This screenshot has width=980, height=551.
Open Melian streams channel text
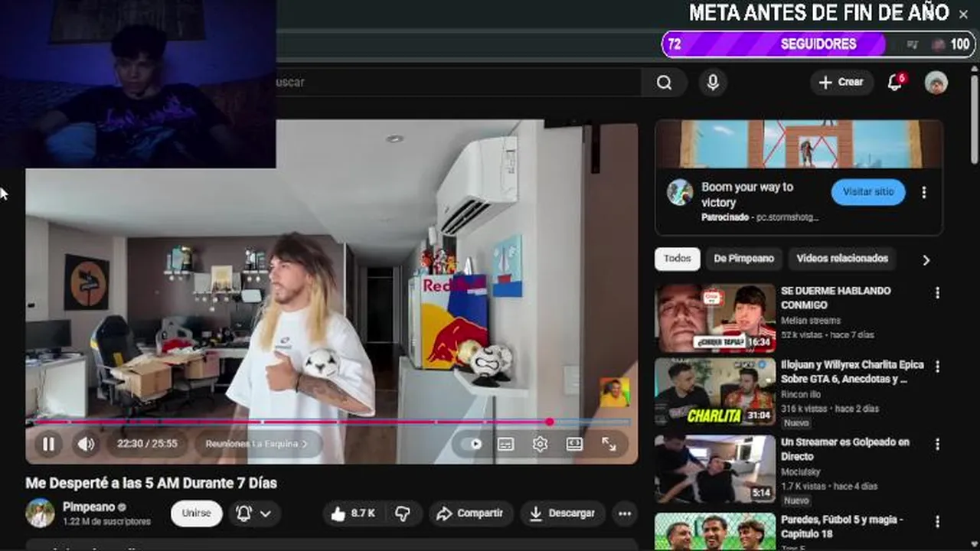(811, 321)
